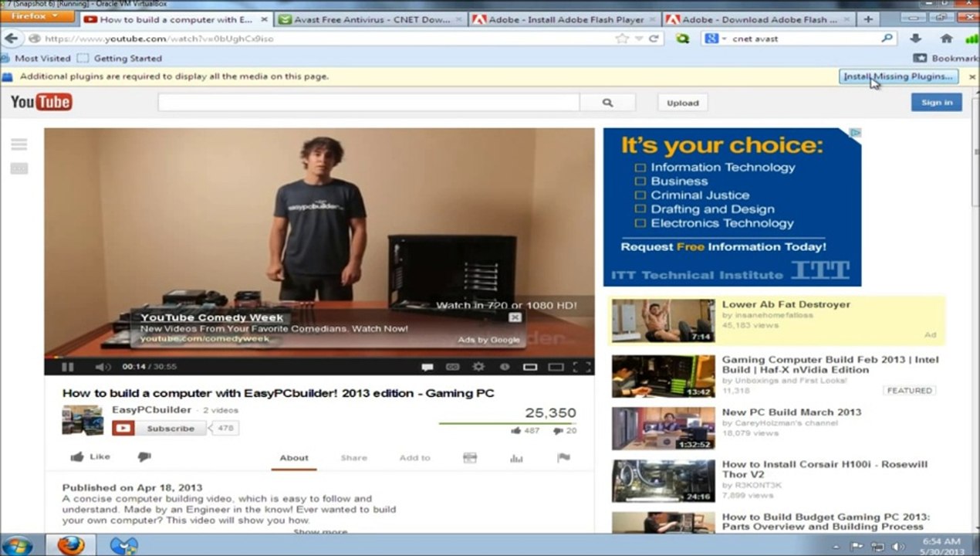This screenshot has height=556, width=980.
Task: Select the How to build a computer tab
Action: pos(175,19)
